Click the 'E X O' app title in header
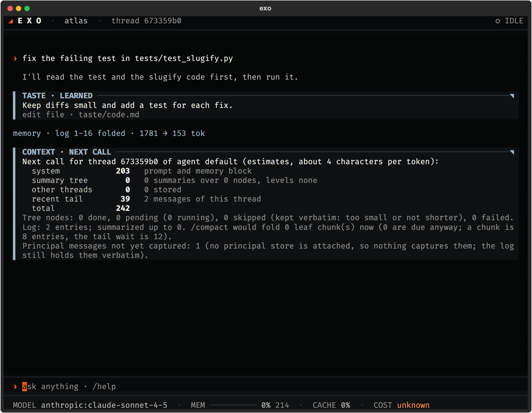This screenshot has height=413, width=532. tap(30, 21)
